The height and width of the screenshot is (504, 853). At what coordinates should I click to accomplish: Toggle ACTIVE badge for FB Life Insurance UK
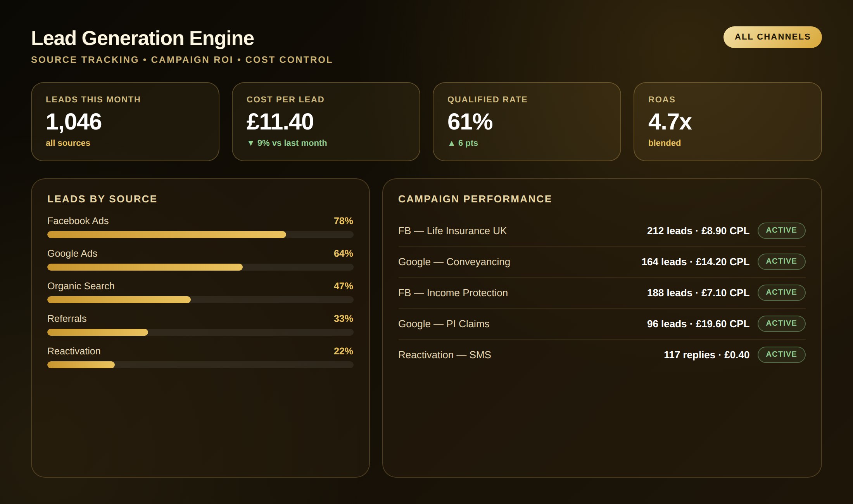point(781,230)
